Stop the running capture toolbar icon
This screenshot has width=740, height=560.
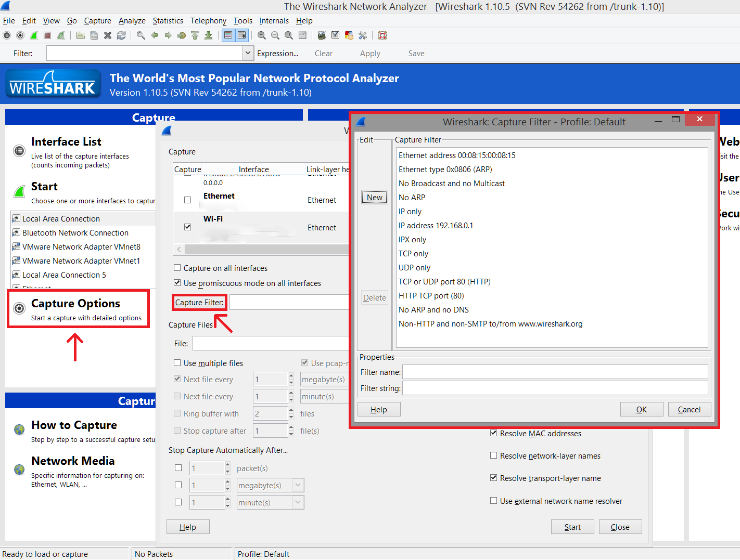pos(47,35)
